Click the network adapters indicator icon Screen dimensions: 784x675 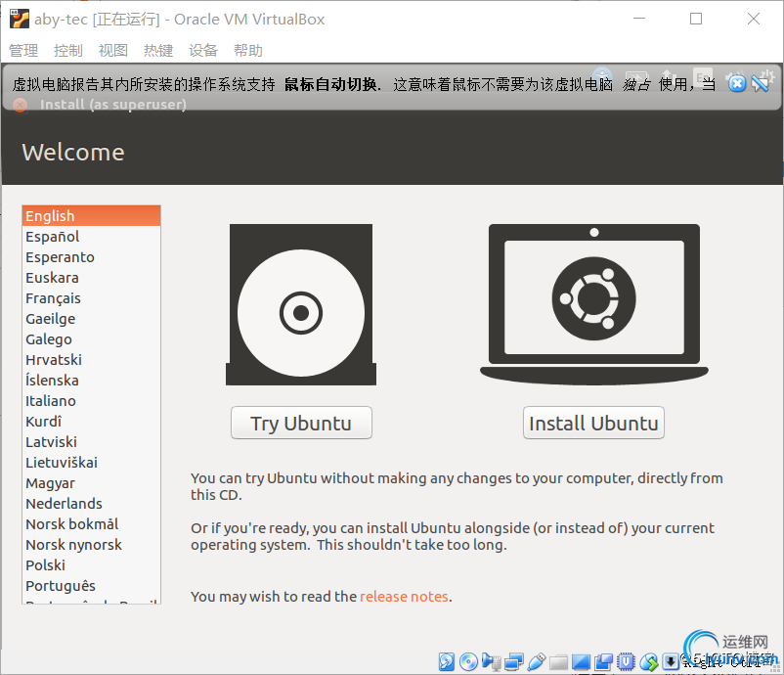(514, 661)
